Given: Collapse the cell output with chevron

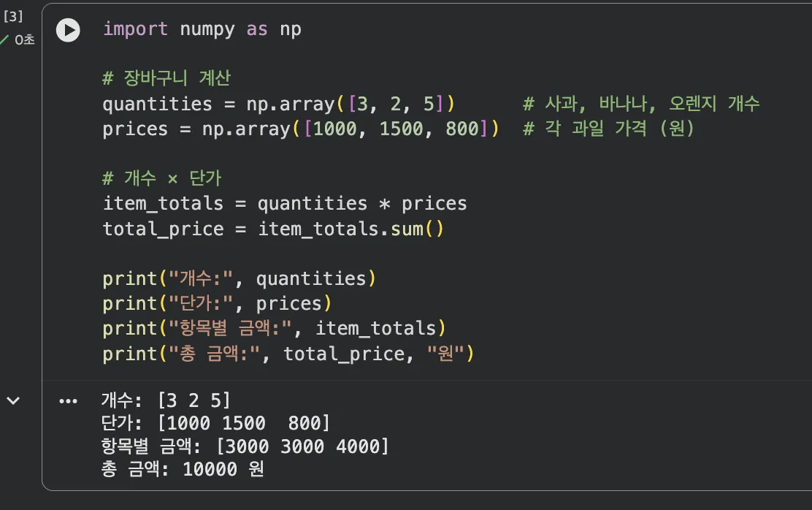Looking at the screenshot, I should tap(13, 400).
